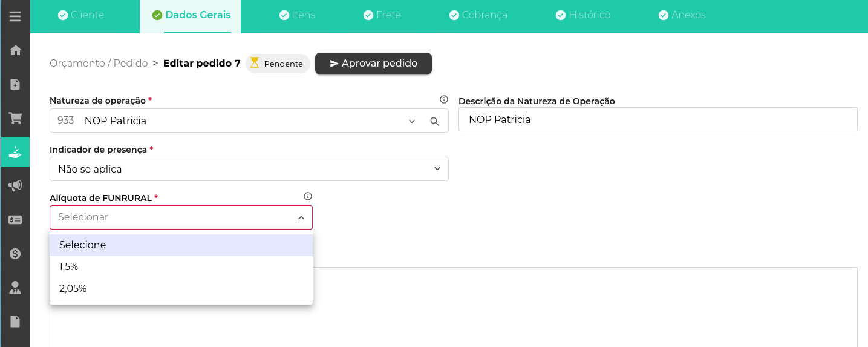Click the info icon beside Alíquota de FUNRURAL

(308, 196)
